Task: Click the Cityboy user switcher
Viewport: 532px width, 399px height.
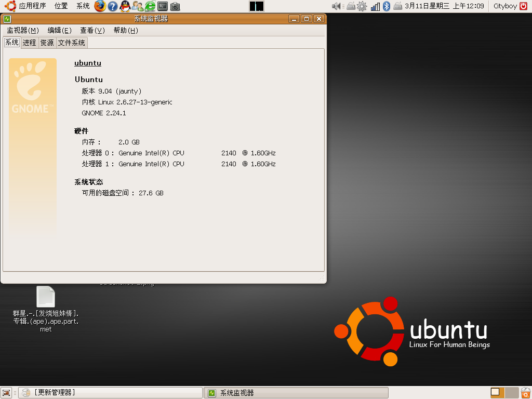Action: coord(505,6)
